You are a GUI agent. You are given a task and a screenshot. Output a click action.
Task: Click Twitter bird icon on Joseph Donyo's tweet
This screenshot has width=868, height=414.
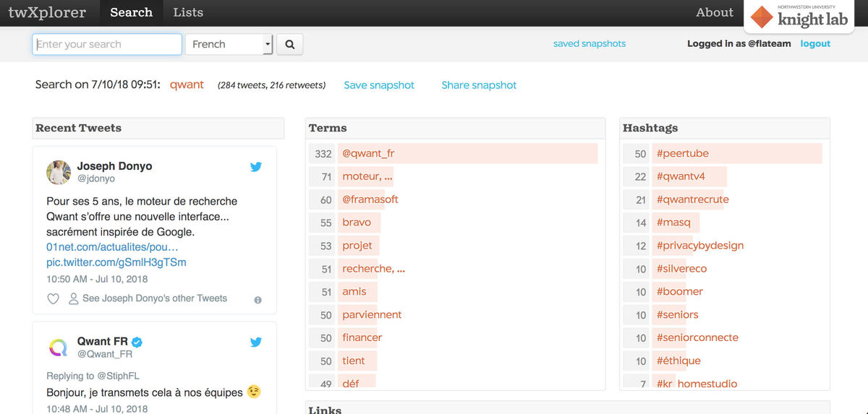click(256, 167)
